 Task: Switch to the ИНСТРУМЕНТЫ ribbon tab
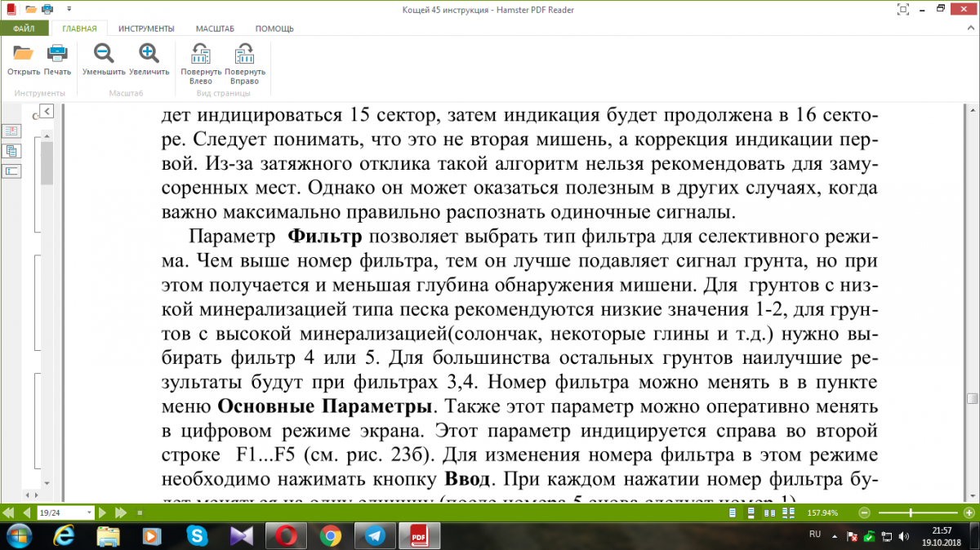[x=145, y=29]
